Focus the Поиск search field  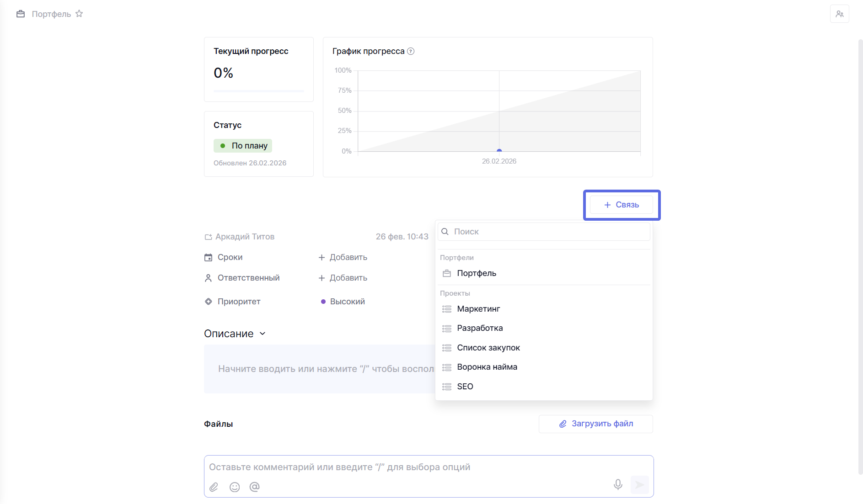[549, 232]
